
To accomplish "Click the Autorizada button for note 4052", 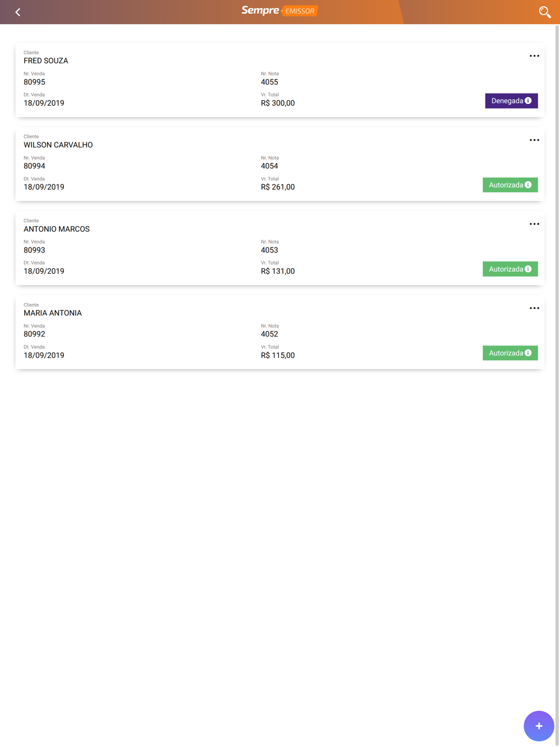I will point(505,353).
